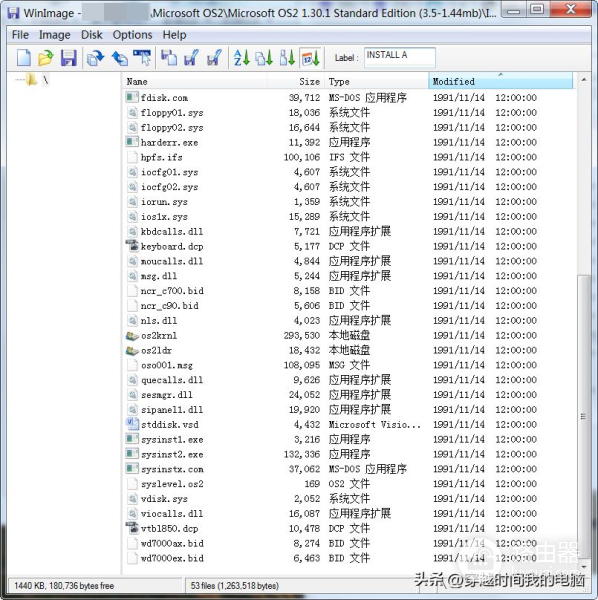598x600 pixels.
Task: Select the file iorun.sys
Action: click(x=164, y=202)
